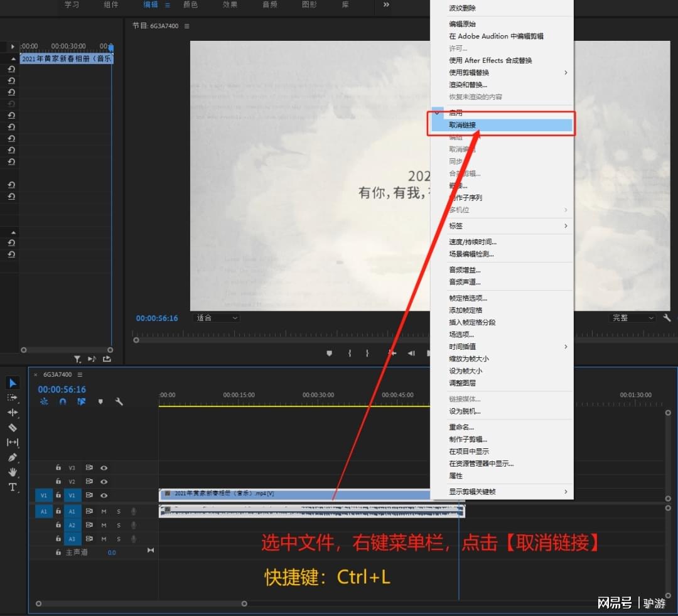Select 速度/持续时间... menu entry
This screenshot has width=678, height=616.
502,242
